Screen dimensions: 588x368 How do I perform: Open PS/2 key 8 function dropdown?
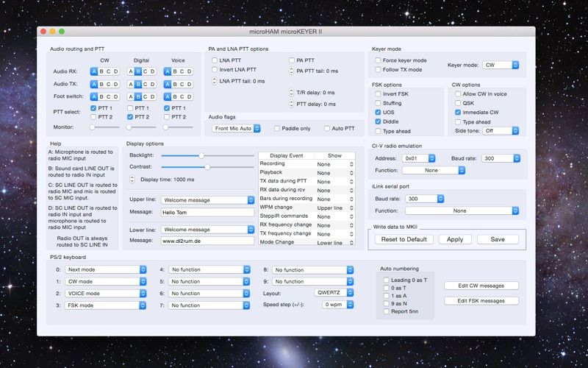click(313, 270)
